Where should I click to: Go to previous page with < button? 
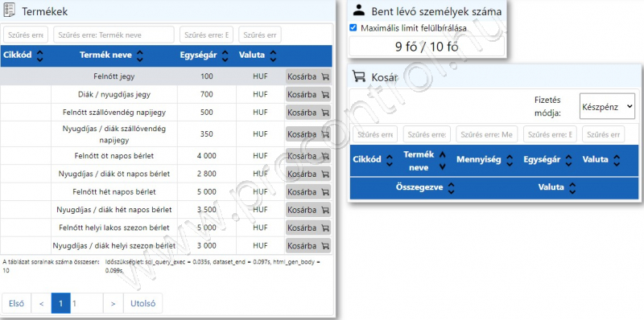click(41, 304)
